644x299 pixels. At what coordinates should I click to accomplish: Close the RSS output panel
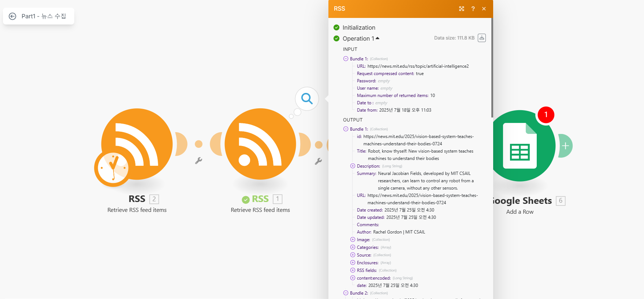click(484, 9)
